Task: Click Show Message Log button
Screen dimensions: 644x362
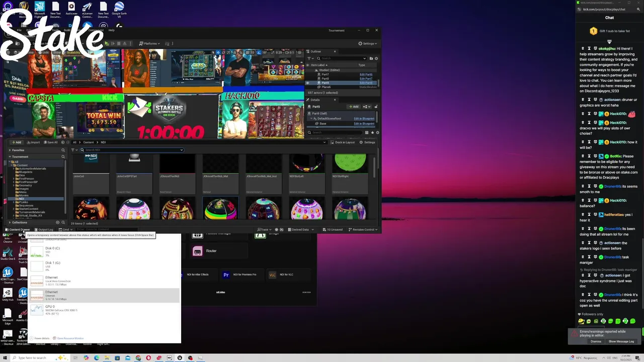Action: [621, 341]
